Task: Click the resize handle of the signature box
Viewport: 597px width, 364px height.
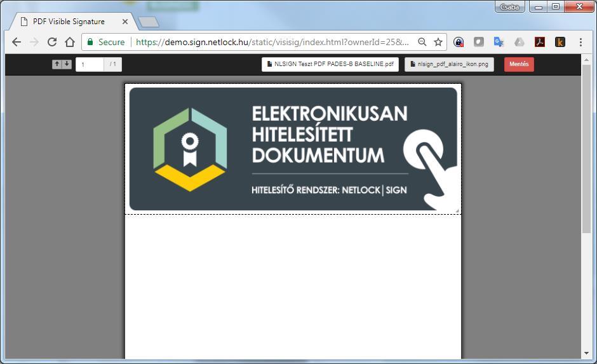Action: [457, 210]
